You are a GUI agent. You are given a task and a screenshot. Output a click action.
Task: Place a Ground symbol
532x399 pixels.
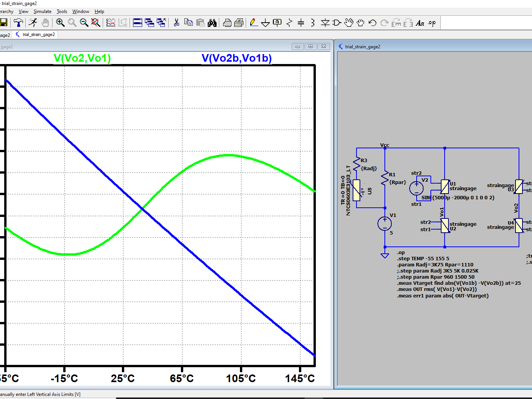coord(266,23)
